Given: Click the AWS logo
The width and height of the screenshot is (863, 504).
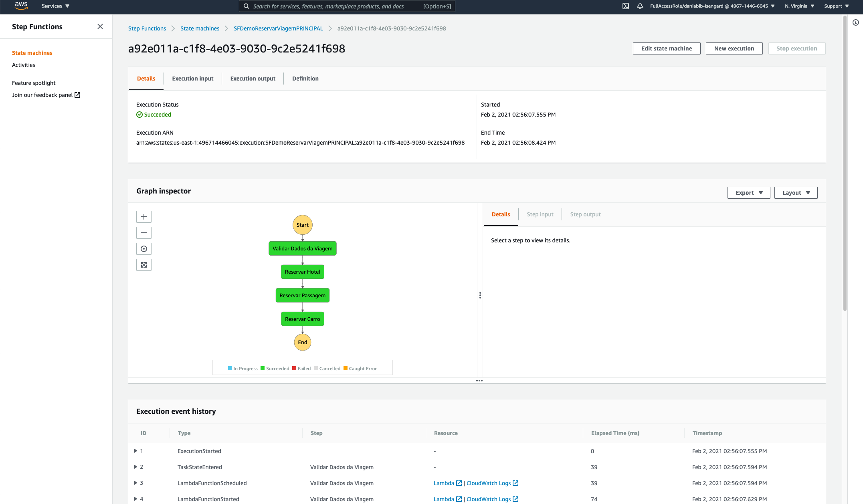Looking at the screenshot, I should pos(21,6).
